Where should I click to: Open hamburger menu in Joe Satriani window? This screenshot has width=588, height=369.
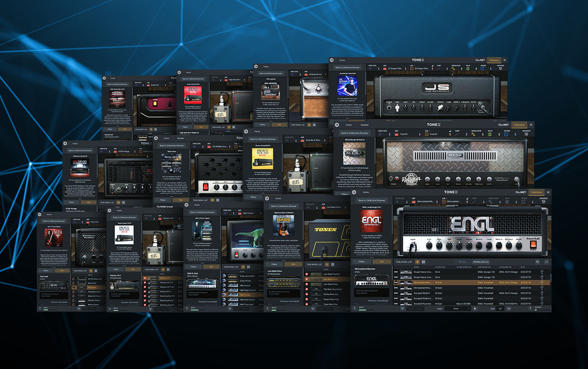[x=504, y=60]
